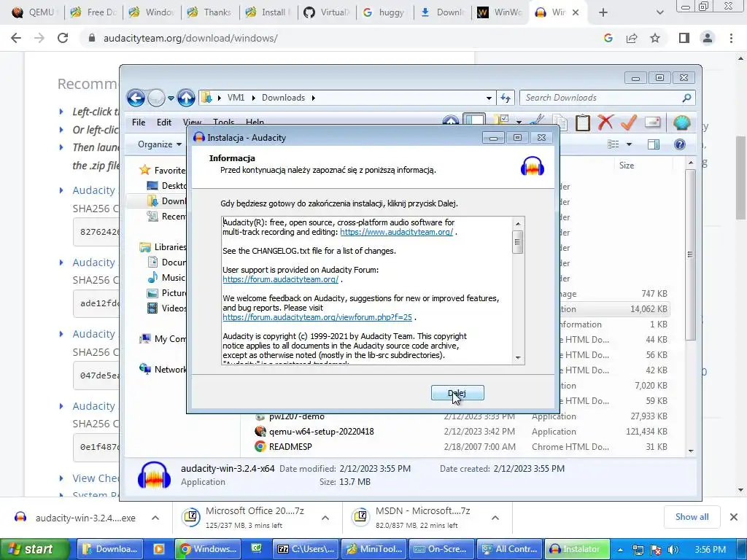Click the blue Help question mark in Explorer
The width and height of the screenshot is (747, 560).
pyautogui.click(x=680, y=144)
